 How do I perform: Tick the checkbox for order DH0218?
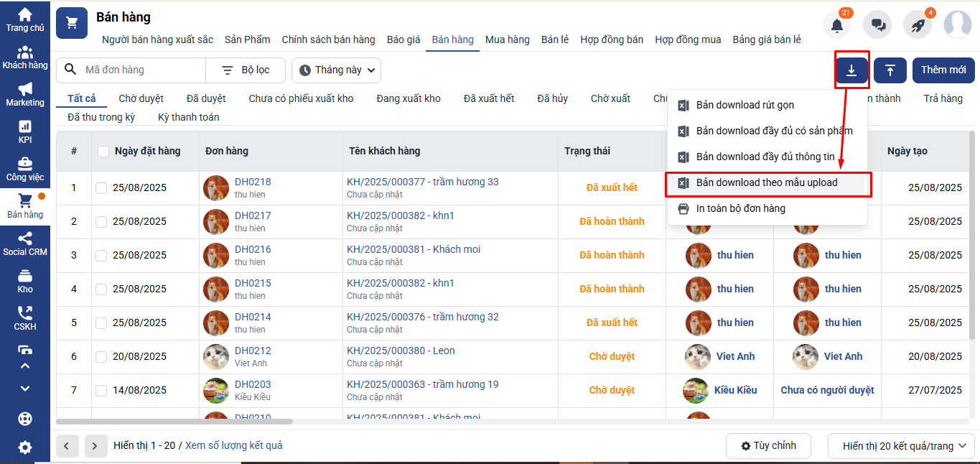coord(101,188)
